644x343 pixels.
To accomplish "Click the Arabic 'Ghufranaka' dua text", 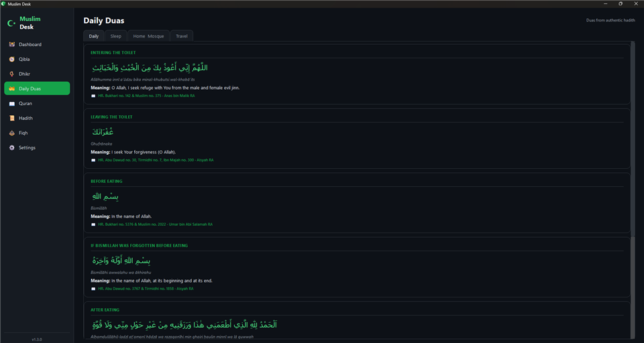I will pos(102,132).
